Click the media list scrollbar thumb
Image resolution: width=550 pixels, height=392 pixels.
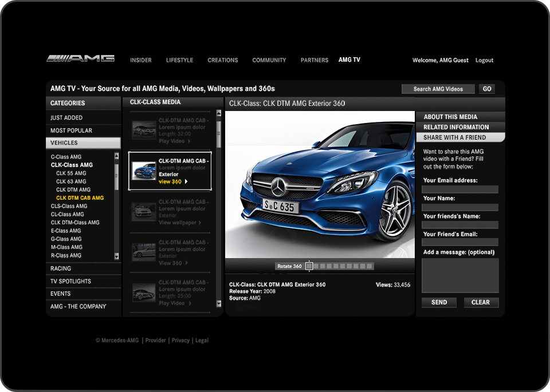(219, 134)
